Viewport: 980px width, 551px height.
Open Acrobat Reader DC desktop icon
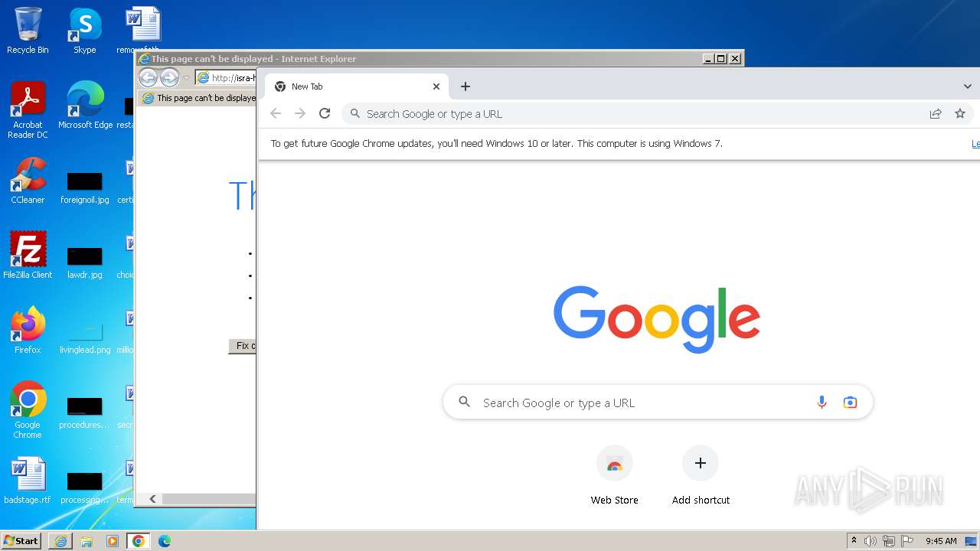28,110
